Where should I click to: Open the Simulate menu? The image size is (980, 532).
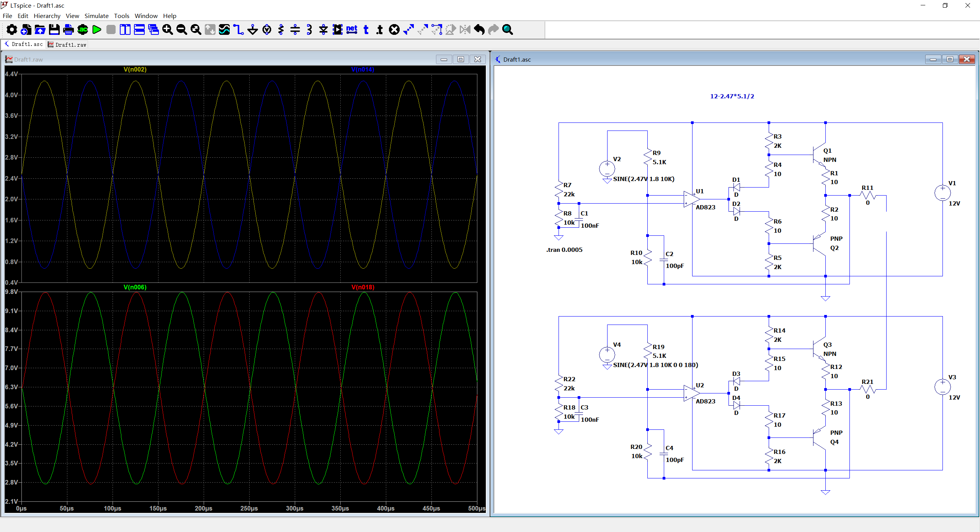[96, 16]
